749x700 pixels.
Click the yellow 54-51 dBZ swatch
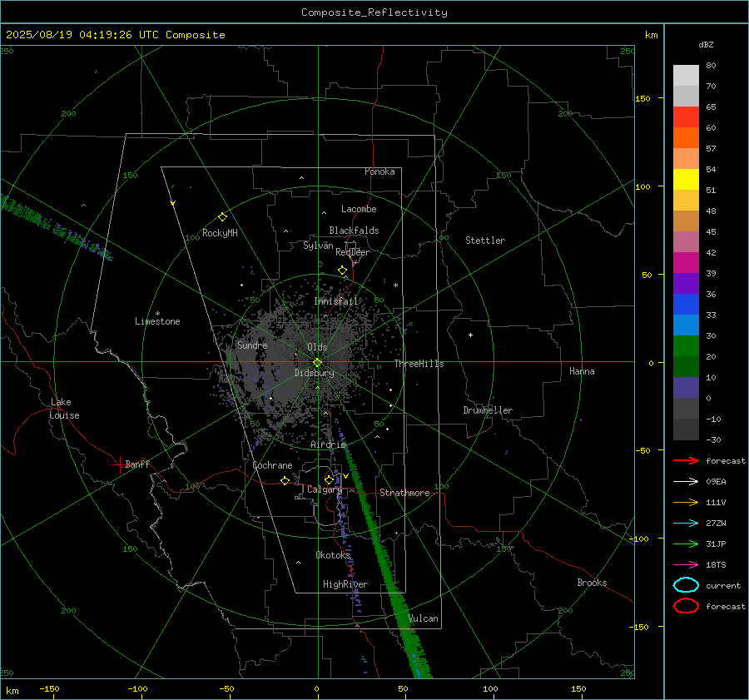[686, 180]
